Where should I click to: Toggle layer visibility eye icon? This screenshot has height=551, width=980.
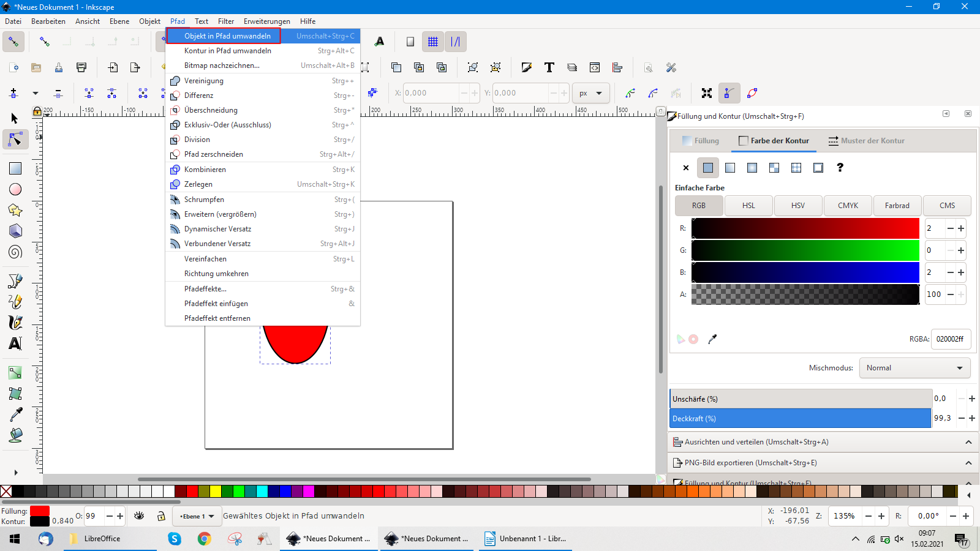139,516
